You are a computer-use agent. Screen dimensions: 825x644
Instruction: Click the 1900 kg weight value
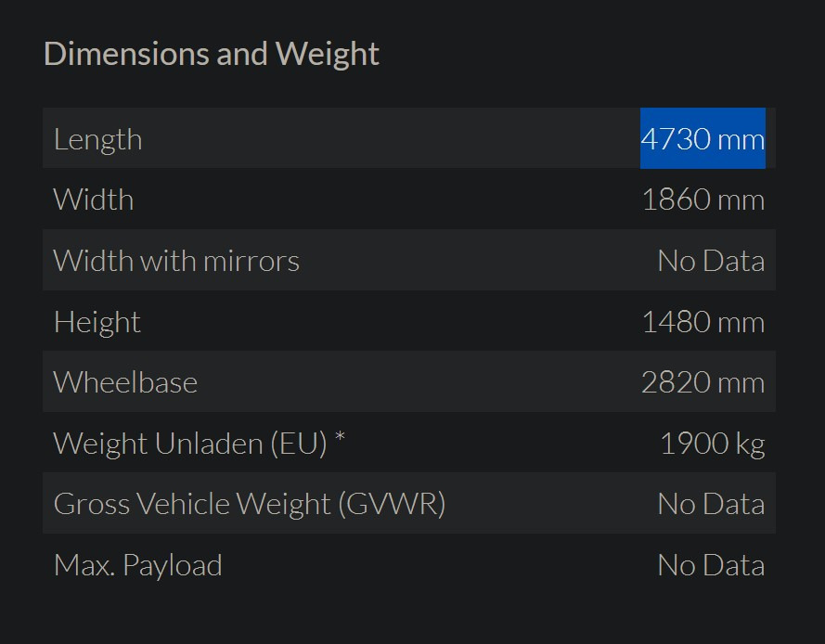712,444
